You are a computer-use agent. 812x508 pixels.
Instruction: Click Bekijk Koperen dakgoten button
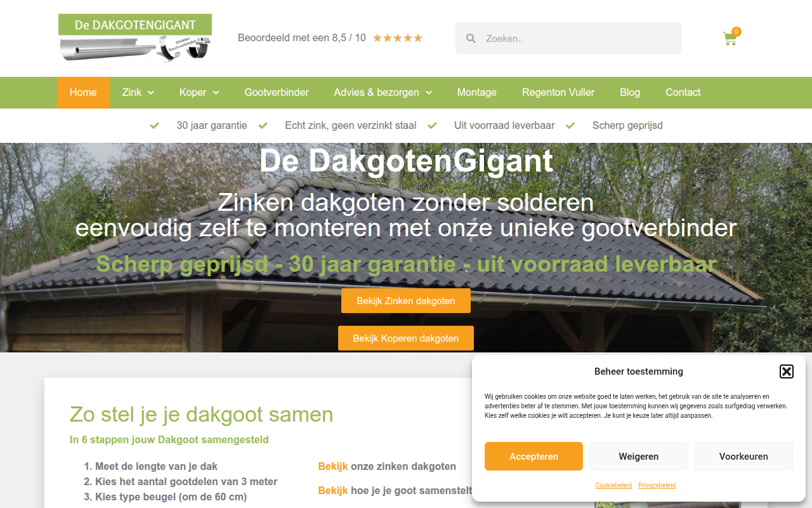tap(406, 338)
